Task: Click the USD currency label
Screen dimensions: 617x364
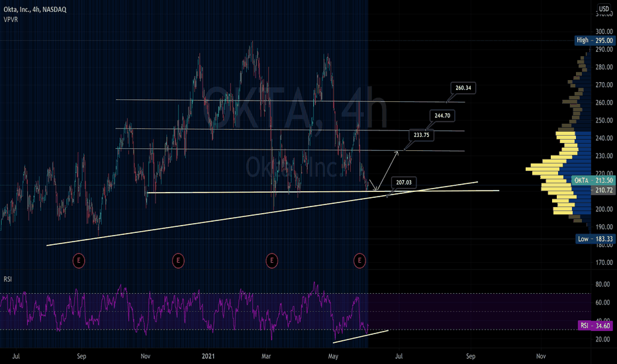Action: click(604, 9)
